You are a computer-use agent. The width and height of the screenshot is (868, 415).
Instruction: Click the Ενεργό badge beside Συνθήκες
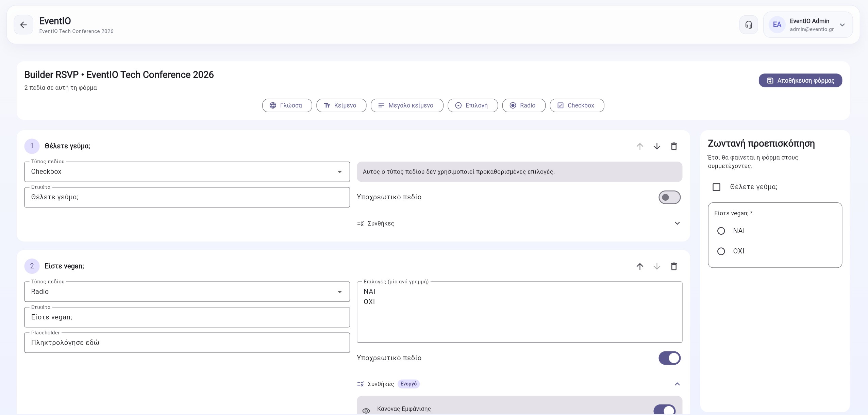tap(408, 384)
